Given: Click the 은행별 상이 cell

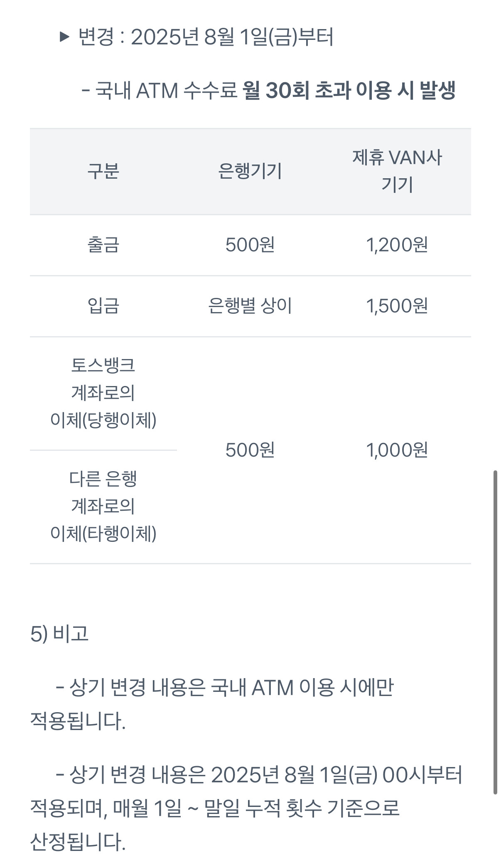Looking at the screenshot, I should point(250,306).
